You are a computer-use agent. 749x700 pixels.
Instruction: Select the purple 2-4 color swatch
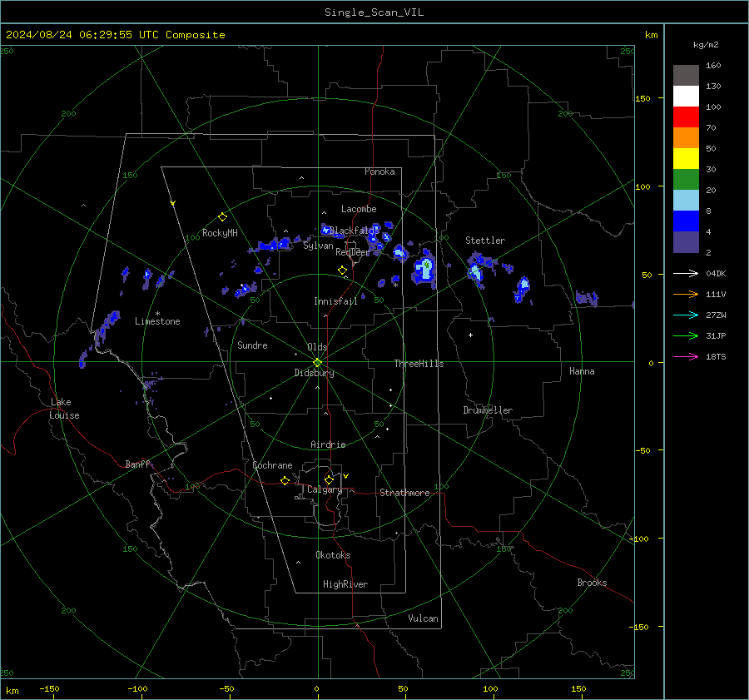click(686, 242)
